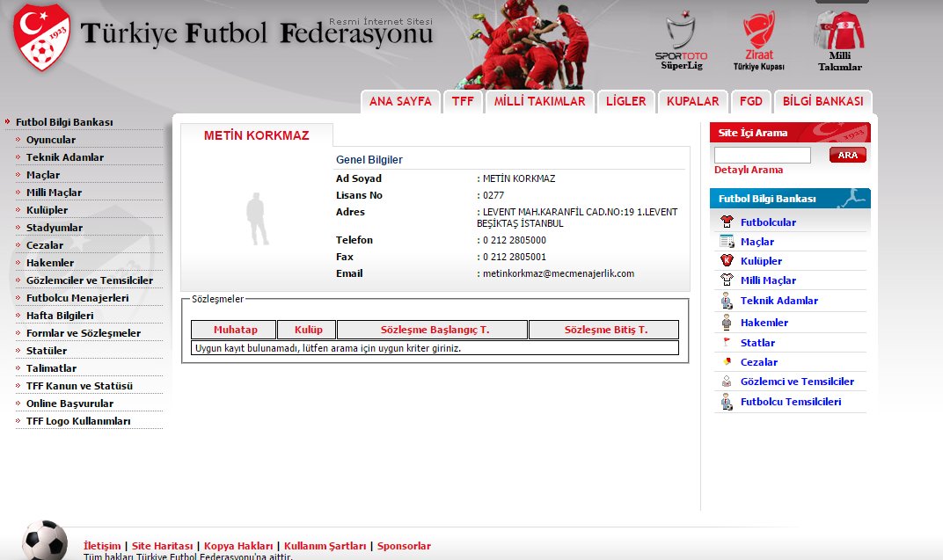Open the Futbolcular link in right panel
Screen dimensions: 943x560
click(768, 222)
